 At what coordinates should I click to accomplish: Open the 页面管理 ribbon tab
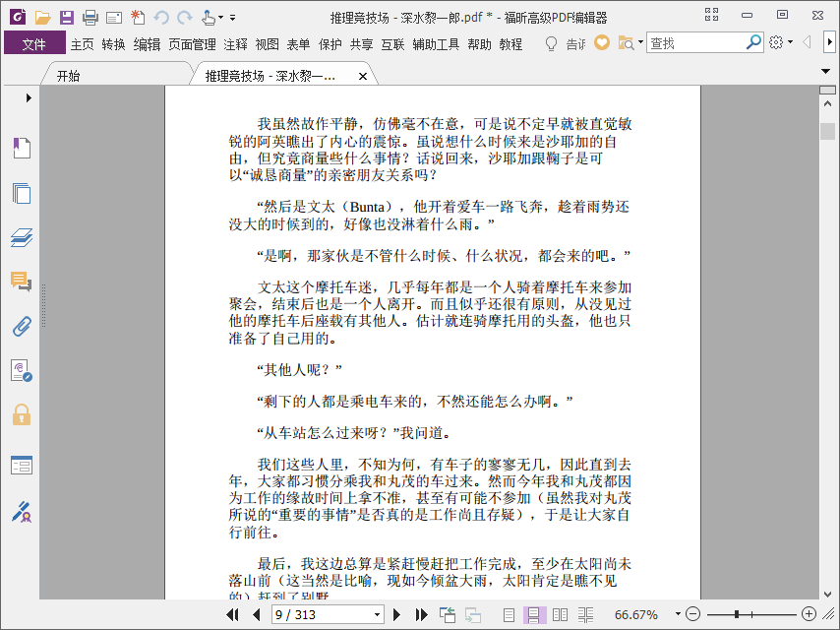(193, 44)
